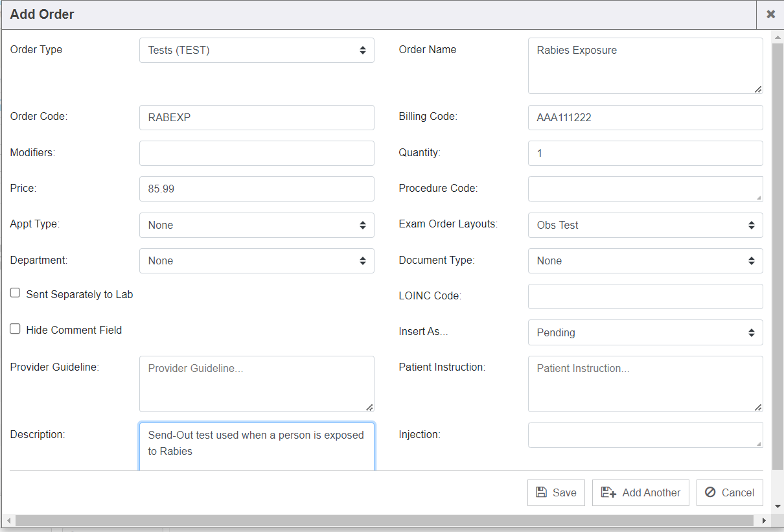Open the Department dropdown
784x532 pixels.
(257, 260)
